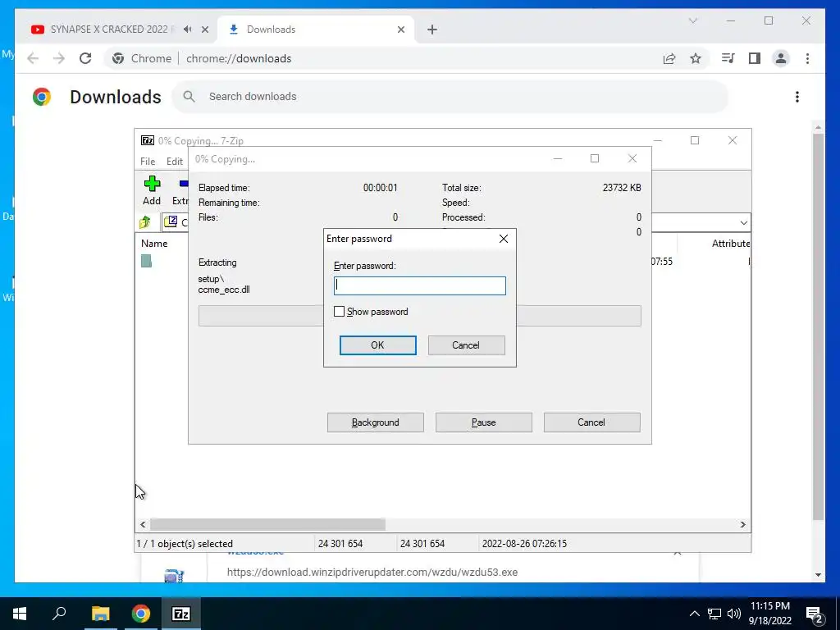The width and height of the screenshot is (840, 630).
Task: Send extraction to Background
Action: (x=376, y=422)
